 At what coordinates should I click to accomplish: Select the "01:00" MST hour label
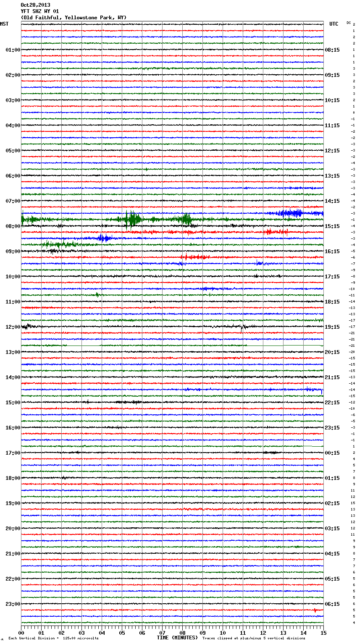click(x=13, y=50)
